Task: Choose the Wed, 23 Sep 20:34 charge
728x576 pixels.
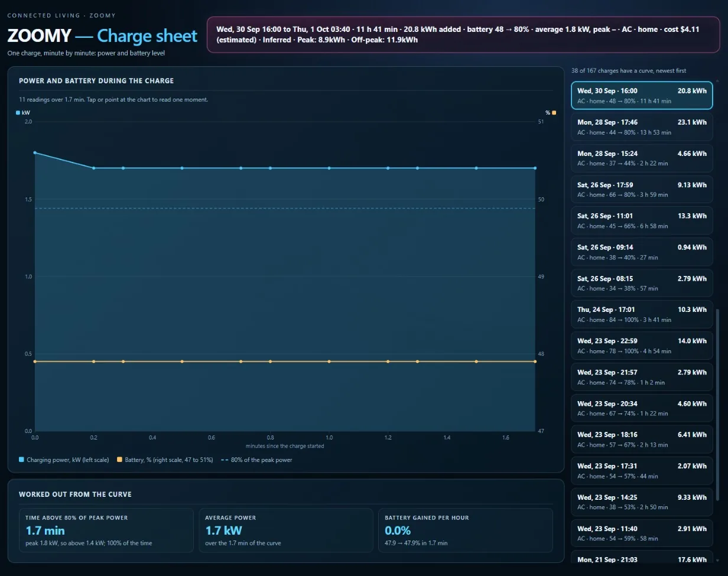Action: point(642,408)
